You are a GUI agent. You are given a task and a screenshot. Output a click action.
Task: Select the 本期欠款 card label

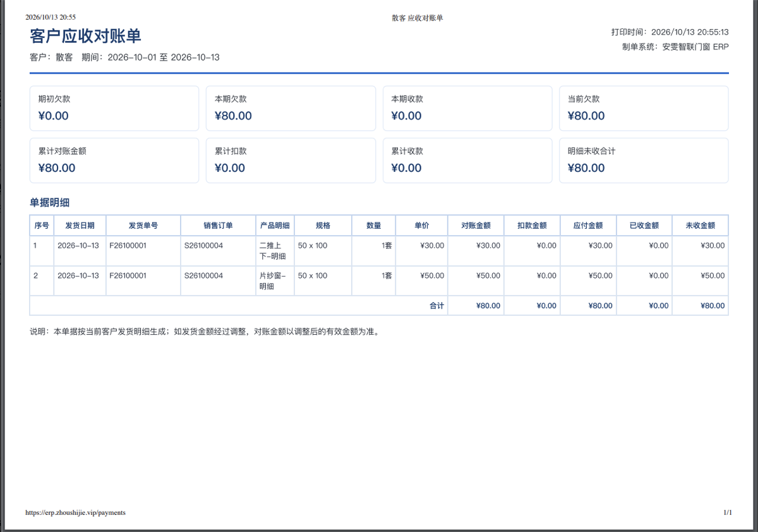(x=231, y=99)
